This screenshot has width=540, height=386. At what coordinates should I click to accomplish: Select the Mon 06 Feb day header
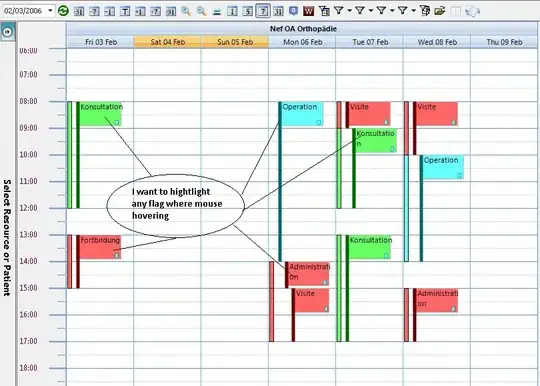tap(302, 42)
